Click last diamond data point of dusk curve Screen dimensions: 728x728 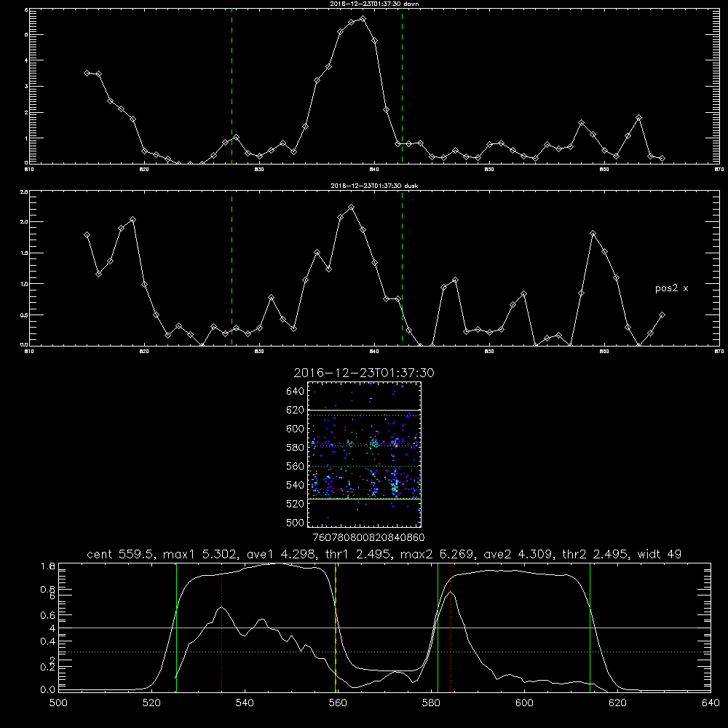(x=662, y=314)
